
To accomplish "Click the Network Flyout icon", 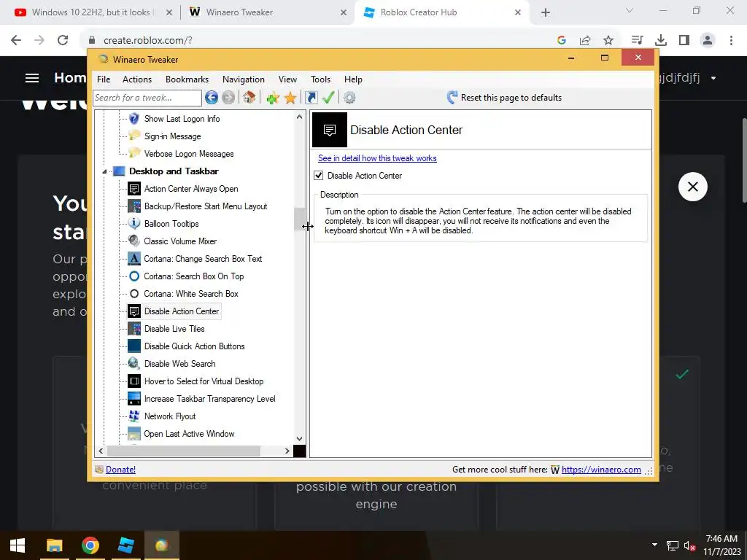I will pyautogui.click(x=134, y=416).
